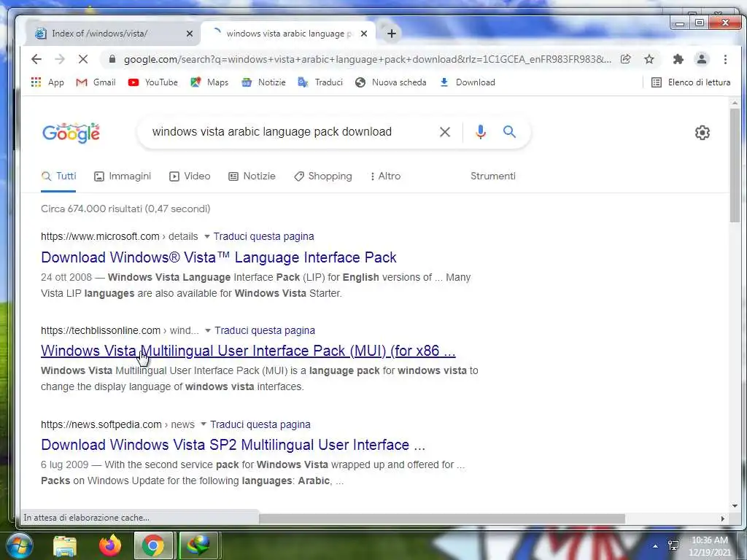
Task: Open the Chrome profile avatar
Action: [x=701, y=59]
